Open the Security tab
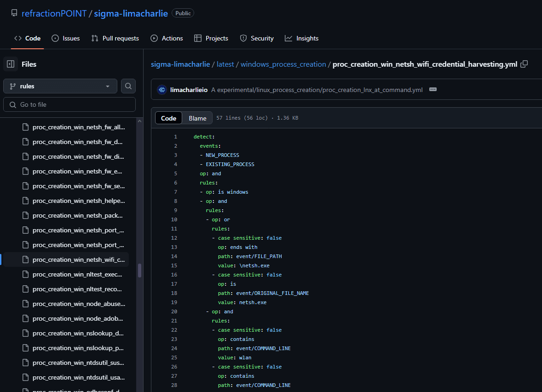542x392 pixels. coord(257,38)
